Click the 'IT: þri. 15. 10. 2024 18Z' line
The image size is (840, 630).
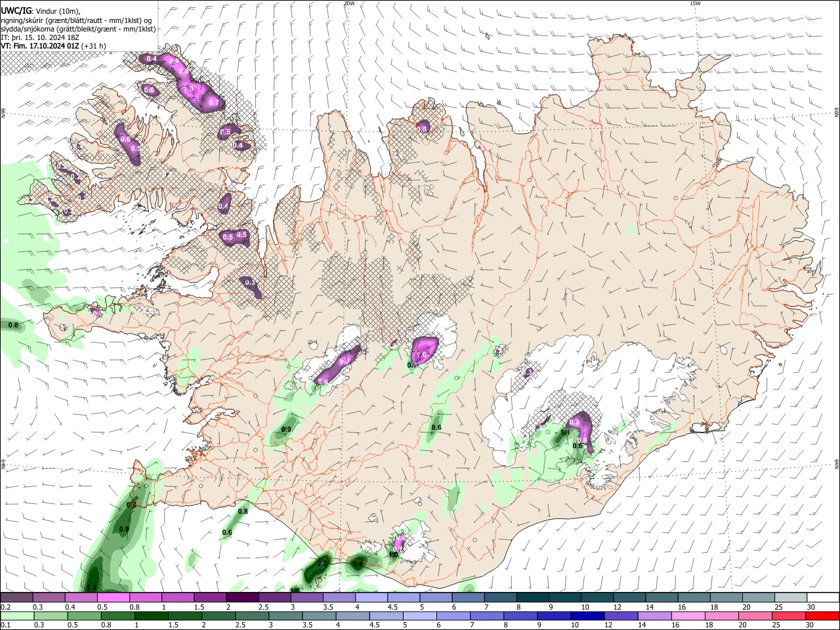(x=40, y=37)
